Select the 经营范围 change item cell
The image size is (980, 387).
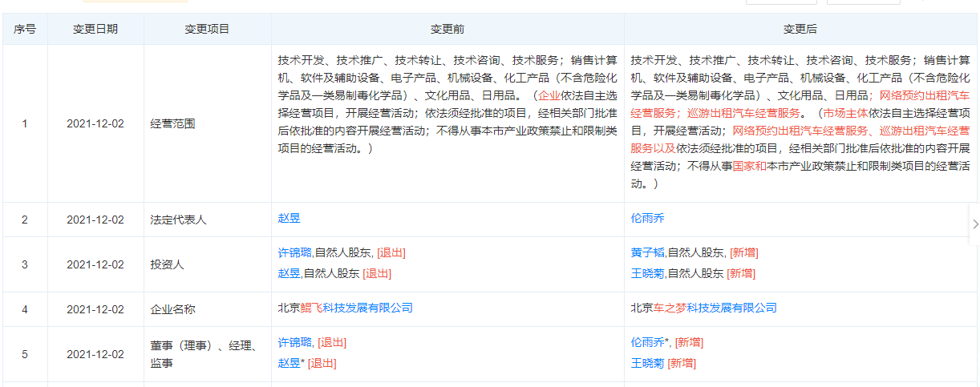click(x=172, y=123)
